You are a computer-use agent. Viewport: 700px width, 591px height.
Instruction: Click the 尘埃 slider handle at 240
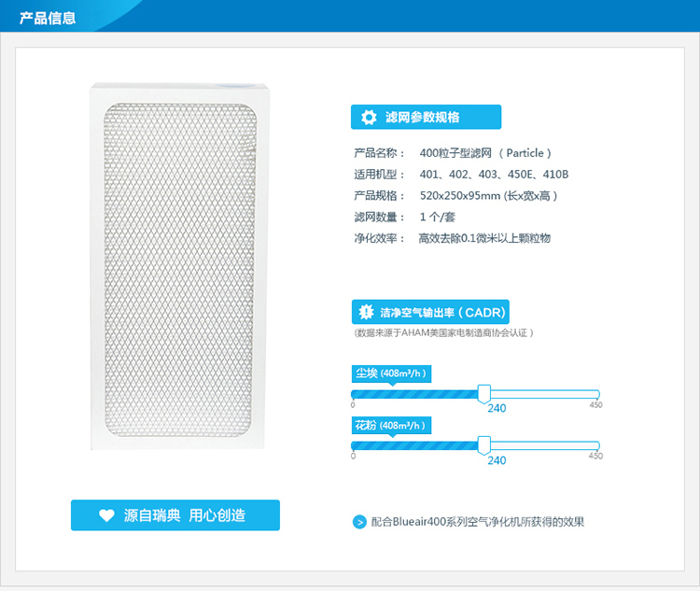coord(483,394)
